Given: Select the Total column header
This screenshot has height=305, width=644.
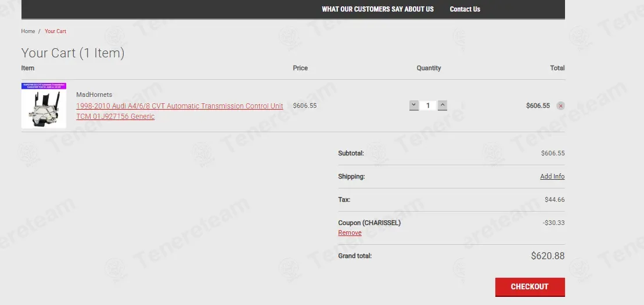Looking at the screenshot, I should click(x=557, y=68).
